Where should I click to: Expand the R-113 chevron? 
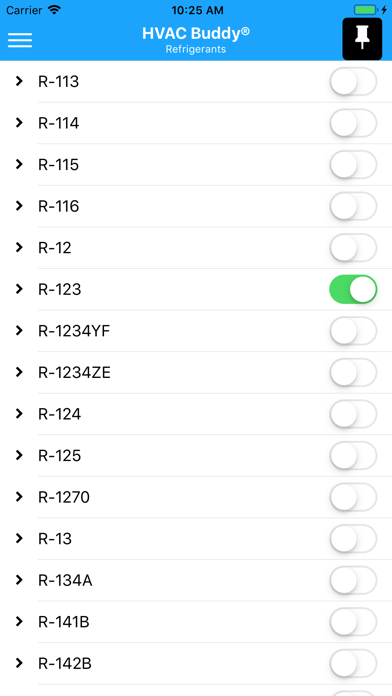(x=19, y=81)
